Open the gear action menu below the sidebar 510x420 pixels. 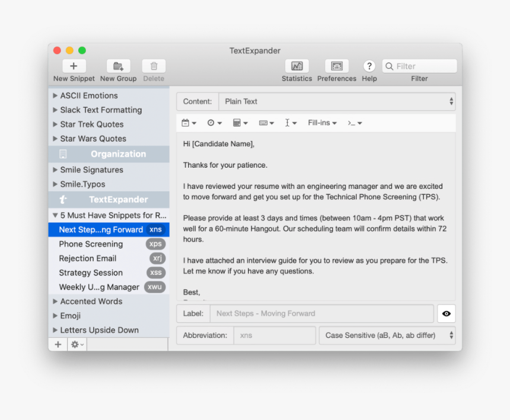pos(77,344)
